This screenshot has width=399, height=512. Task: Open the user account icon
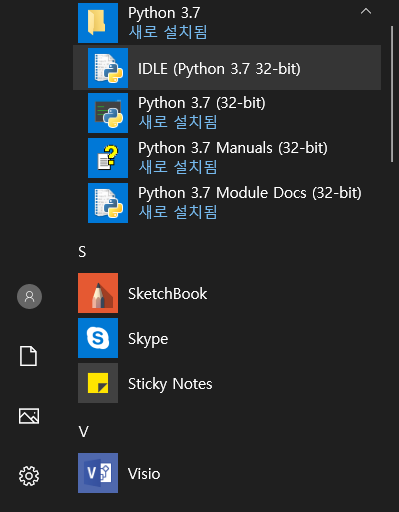pyautogui.click(x=29, y=296)
